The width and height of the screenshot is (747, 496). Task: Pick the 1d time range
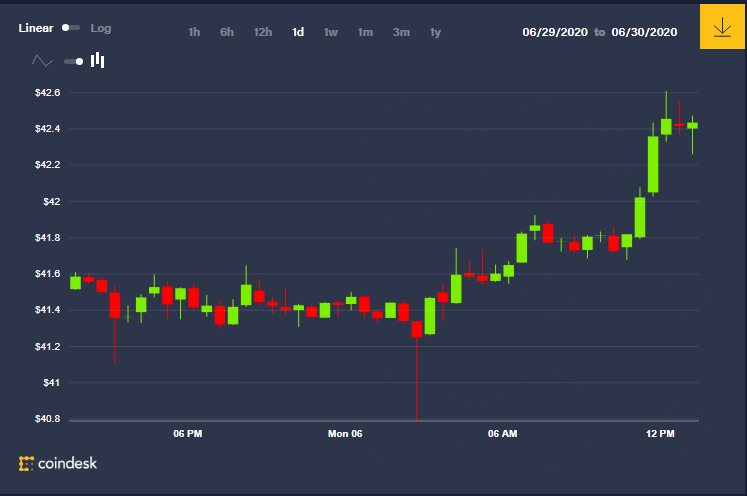[x=298, y=32]
